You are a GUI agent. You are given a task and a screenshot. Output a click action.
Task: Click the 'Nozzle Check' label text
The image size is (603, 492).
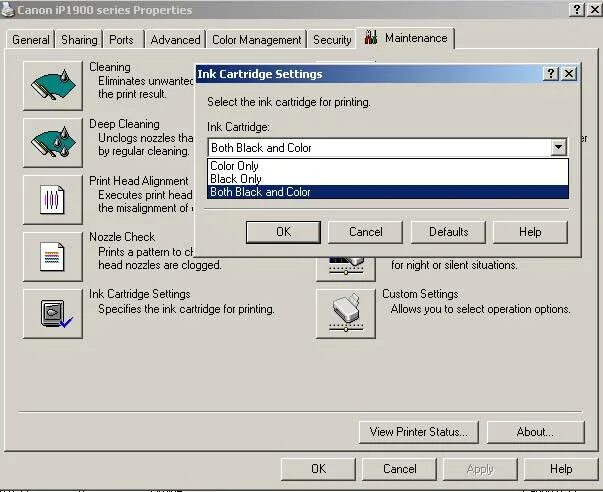pyautogui.click(x=122, y=237)
